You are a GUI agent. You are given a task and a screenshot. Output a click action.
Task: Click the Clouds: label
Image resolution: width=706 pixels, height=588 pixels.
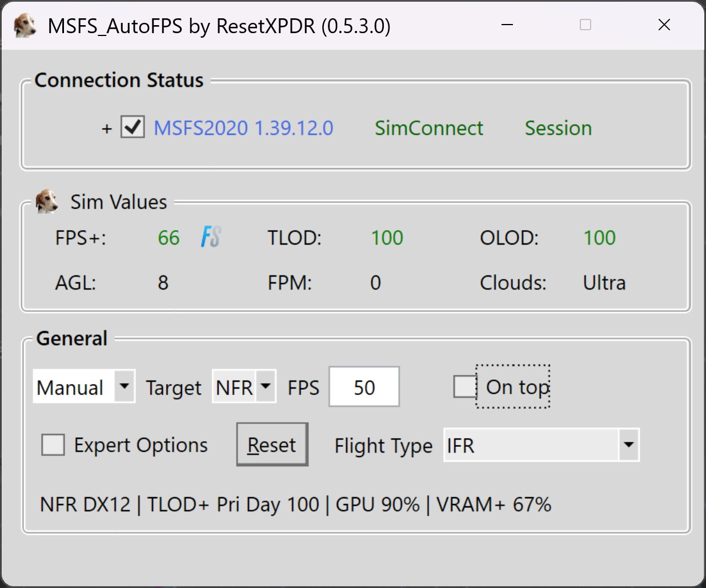click(x=513, y=283)
